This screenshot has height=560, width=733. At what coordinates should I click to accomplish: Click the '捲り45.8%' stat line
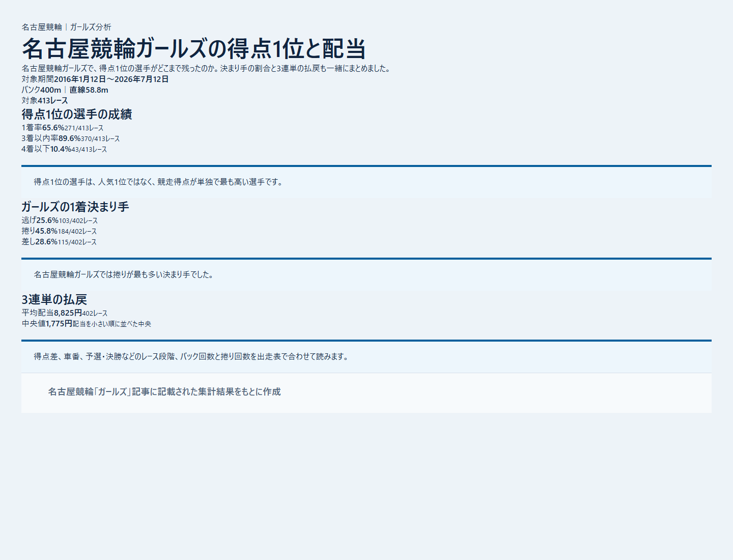click(59, 231)
